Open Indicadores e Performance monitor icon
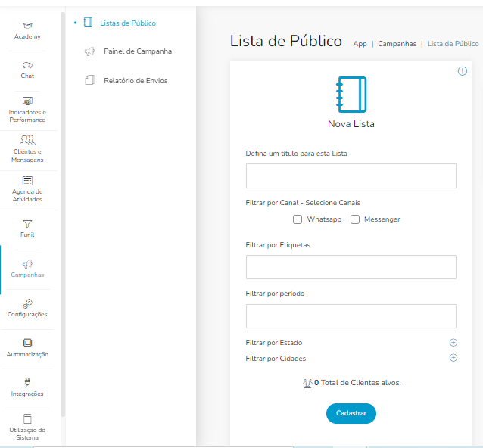The width and height of the screenshot is (483, 448). click(x=27, y=101)
